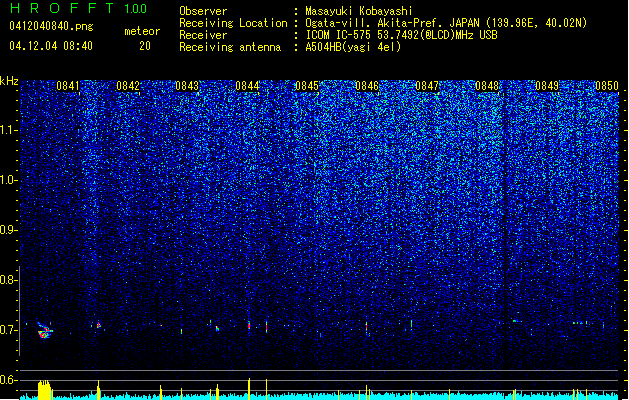
Task: Select observer name Masayuki Kobayashi
Action: 359,11
